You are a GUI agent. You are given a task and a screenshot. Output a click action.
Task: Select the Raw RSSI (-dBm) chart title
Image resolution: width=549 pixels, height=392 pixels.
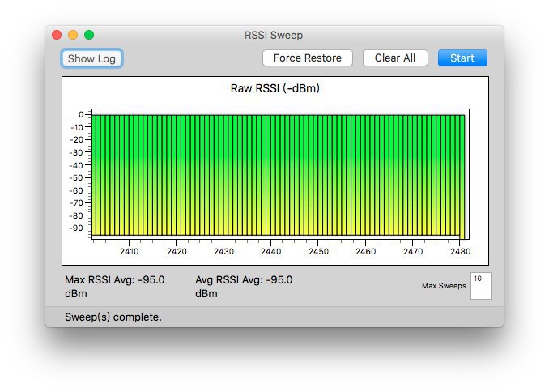[x=274, y=88]
